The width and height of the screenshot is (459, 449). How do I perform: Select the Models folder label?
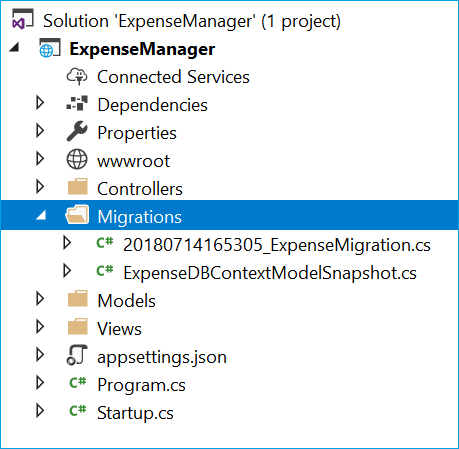(x=126, y=301)
